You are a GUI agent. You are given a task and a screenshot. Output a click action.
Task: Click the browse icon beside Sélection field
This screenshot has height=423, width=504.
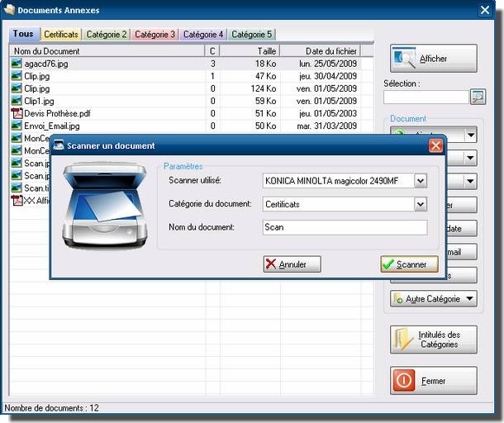[x=478, y=97]
